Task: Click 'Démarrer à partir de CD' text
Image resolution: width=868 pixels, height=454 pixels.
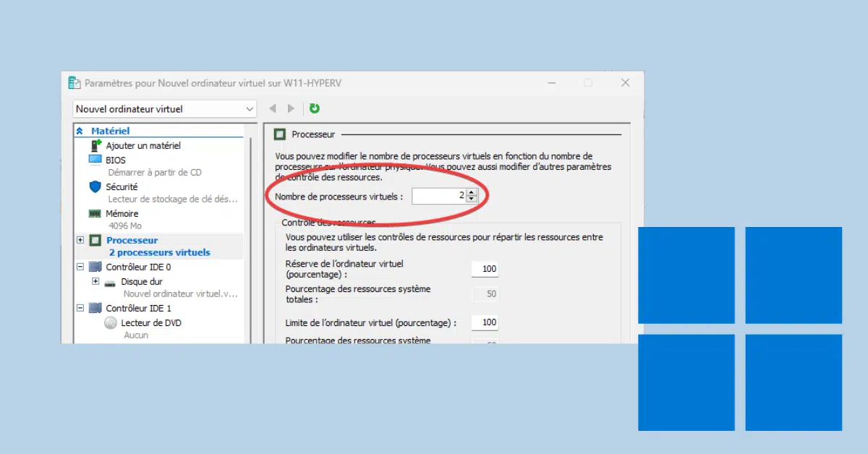Action: click(155, 172)
